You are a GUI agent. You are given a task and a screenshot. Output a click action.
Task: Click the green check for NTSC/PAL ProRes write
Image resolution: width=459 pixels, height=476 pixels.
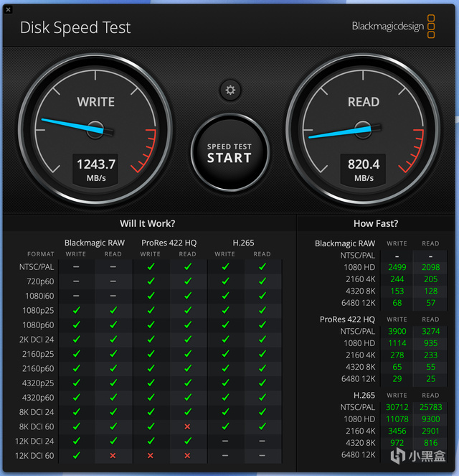[151, 266]
